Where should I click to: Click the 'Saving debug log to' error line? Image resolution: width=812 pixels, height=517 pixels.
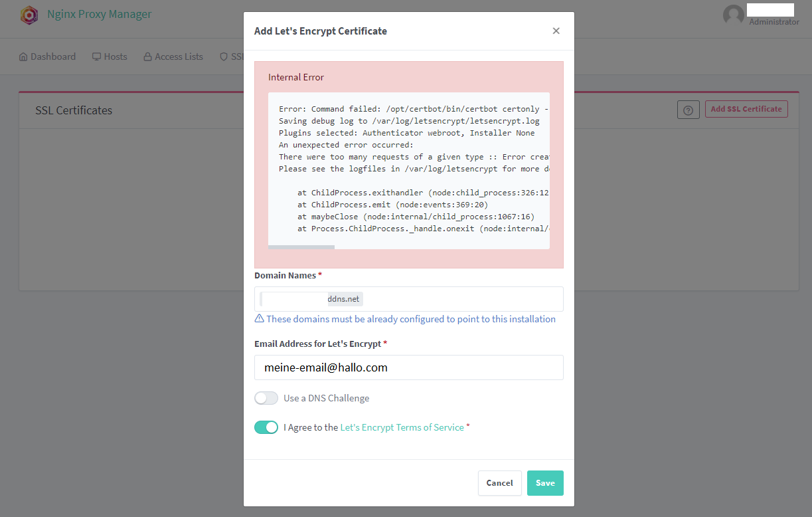click(x=409, y=121)
